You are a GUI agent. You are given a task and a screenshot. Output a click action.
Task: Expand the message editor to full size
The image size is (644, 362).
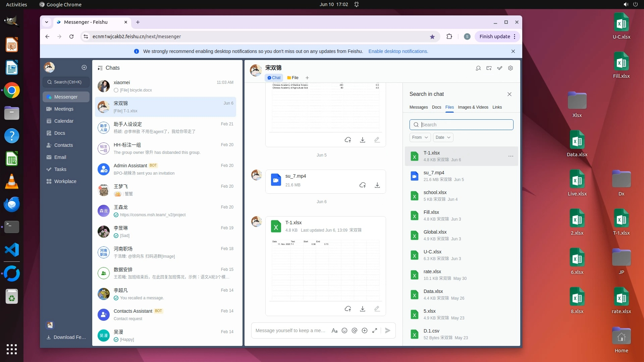375,330
